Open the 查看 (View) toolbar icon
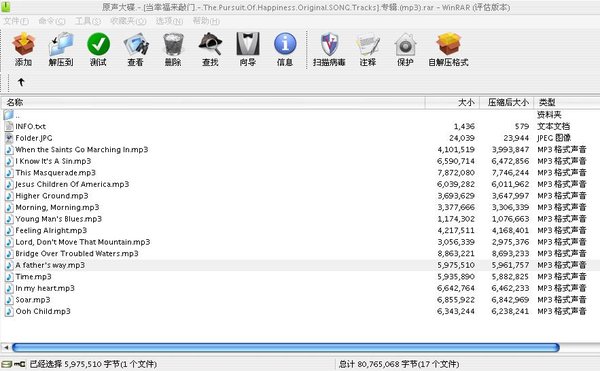Viewport: 600px width, 371px height. click(x=136, y=45)
